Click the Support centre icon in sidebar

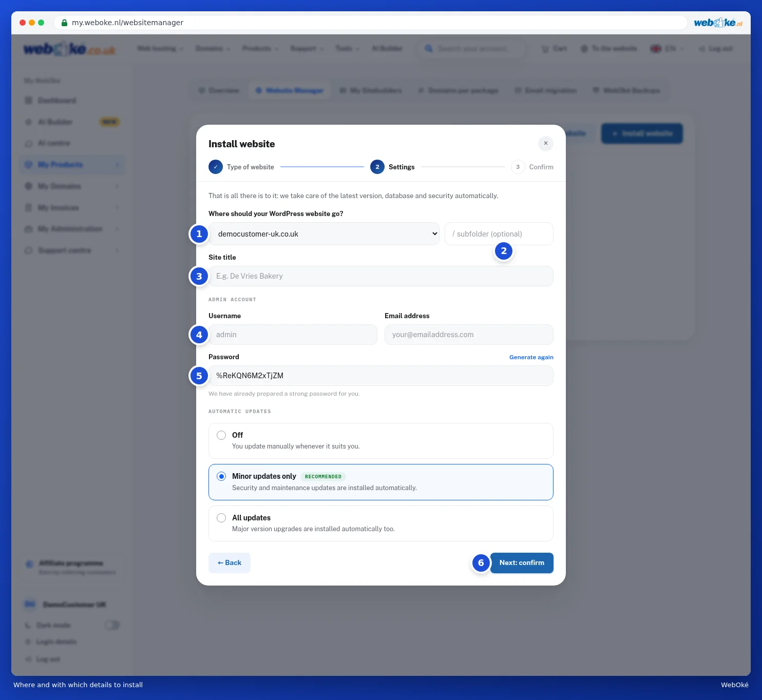pyautogui.click(x=29, y=250)
